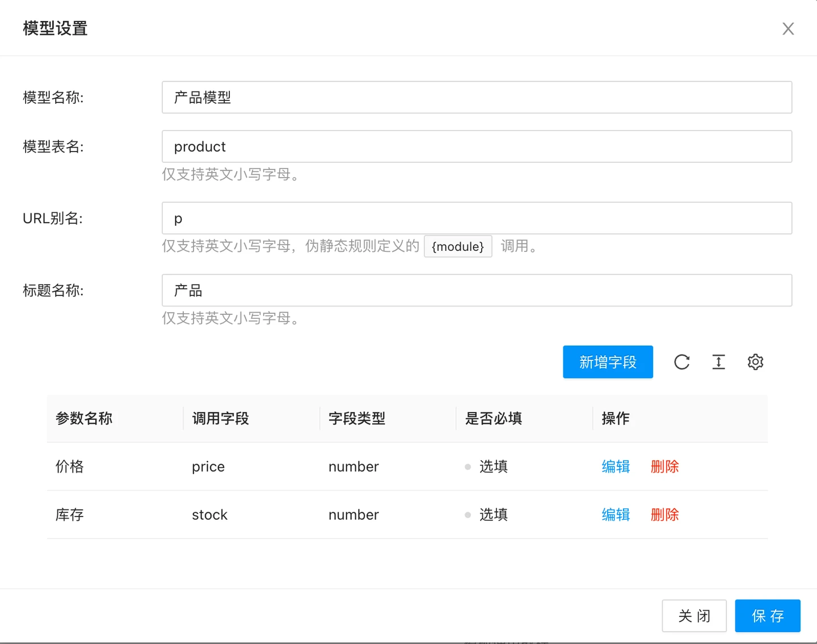The width and height of the screenshot is (817, 644).
Task: Click the 参数名称 column header
Action: [84, 419]
